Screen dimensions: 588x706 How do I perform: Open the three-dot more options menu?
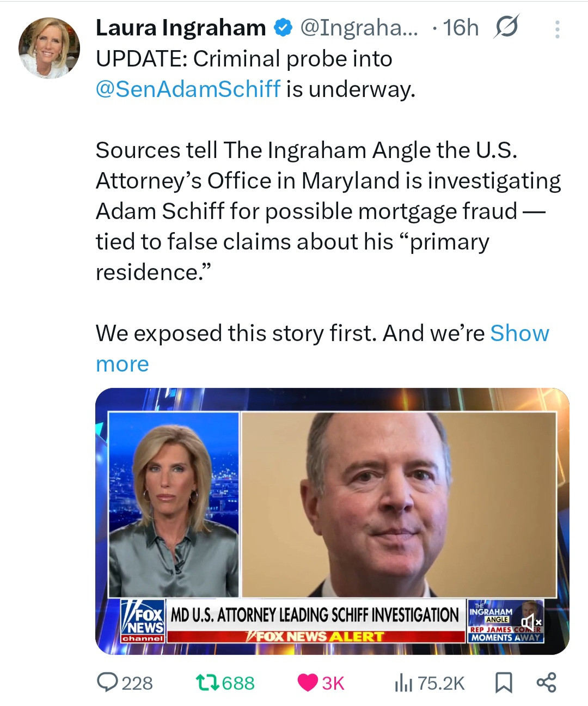(557, 29)
